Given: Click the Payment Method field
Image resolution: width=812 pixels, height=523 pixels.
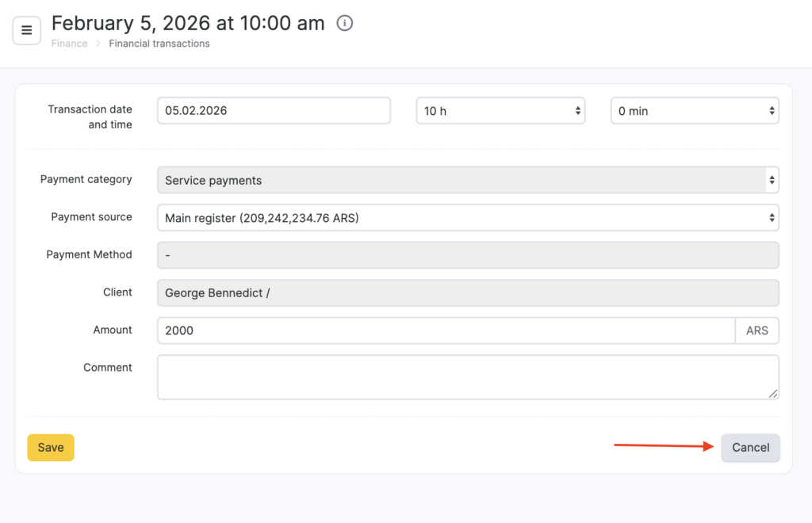Looking at the screenshot, I should pos(468,255).
